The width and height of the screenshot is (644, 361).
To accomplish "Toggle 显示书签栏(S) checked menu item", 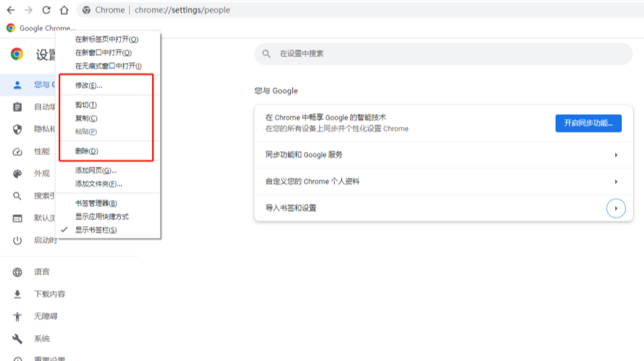I will (x=108, y=230).
